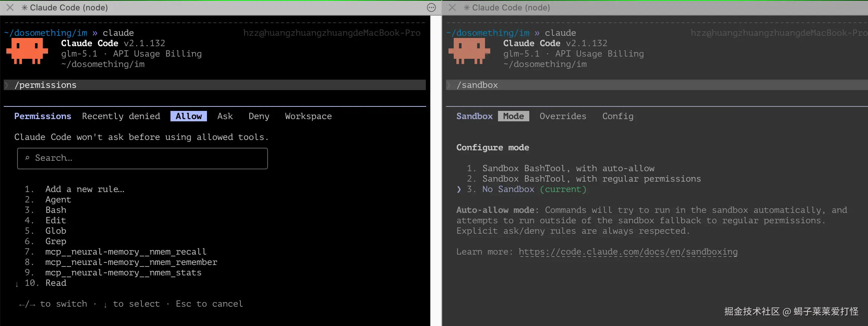Viewport: 868px width, 326px height.
Task: Switch to the Overrides sandbox tab
Action: click(563, 116)
